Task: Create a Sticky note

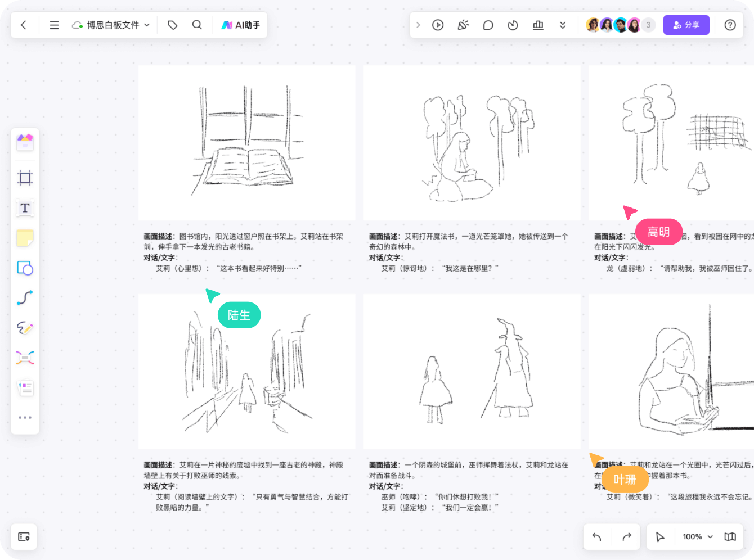Action: pos(25,238)
